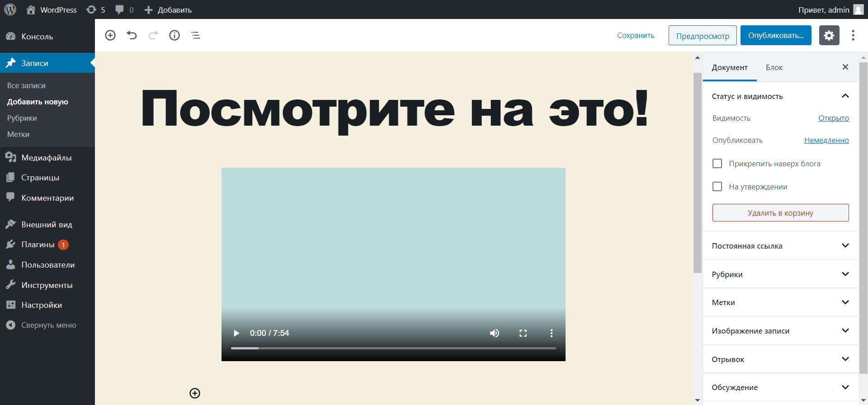The image size is (868, 405).
Task: Check the 'На утверждении' box
Action: pyautogui.click(x=717, y=187)
